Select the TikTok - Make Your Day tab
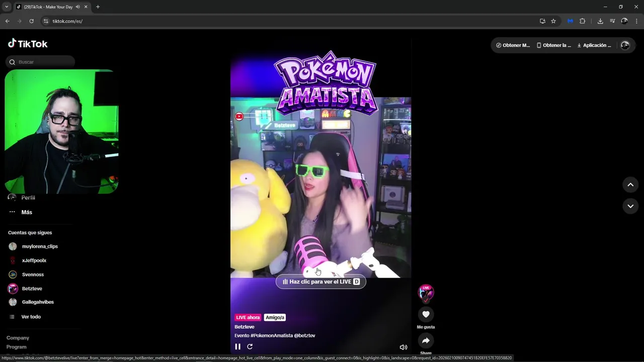This screenshot has height=362, width=644. click(48, 7)
